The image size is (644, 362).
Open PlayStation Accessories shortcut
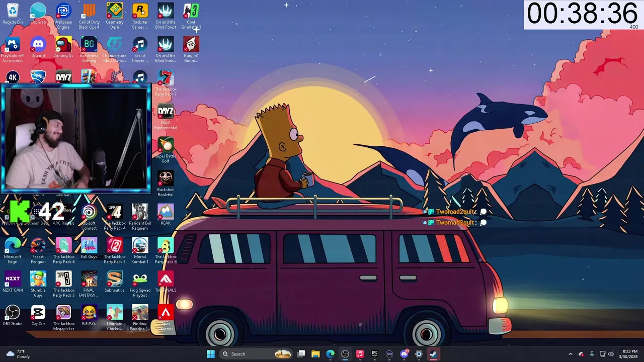[13, 50]
